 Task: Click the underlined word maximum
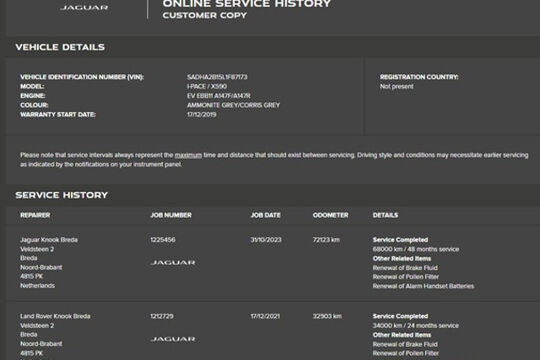(188, 155)
